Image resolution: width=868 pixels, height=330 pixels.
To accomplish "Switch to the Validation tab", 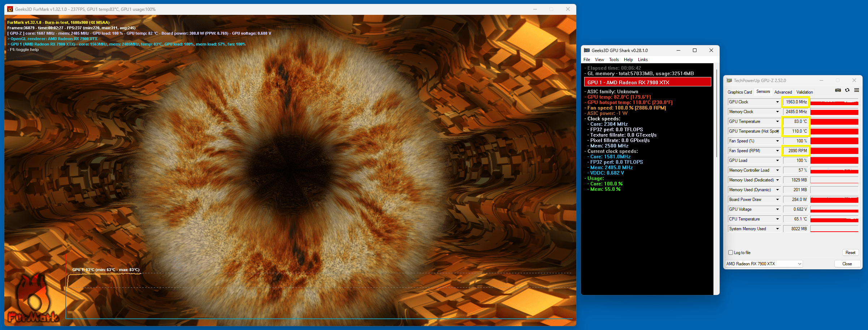I will tap(804, 92).
